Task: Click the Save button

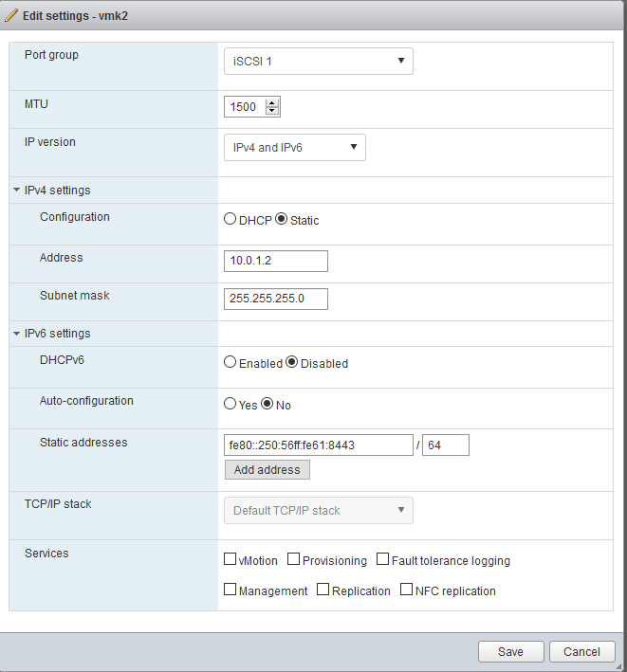Action: 510,652
